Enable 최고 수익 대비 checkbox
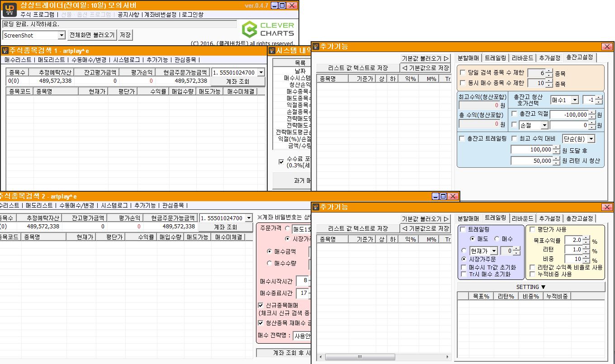The width and height of the screenshot is (615, 364). (x=514, y=138)
